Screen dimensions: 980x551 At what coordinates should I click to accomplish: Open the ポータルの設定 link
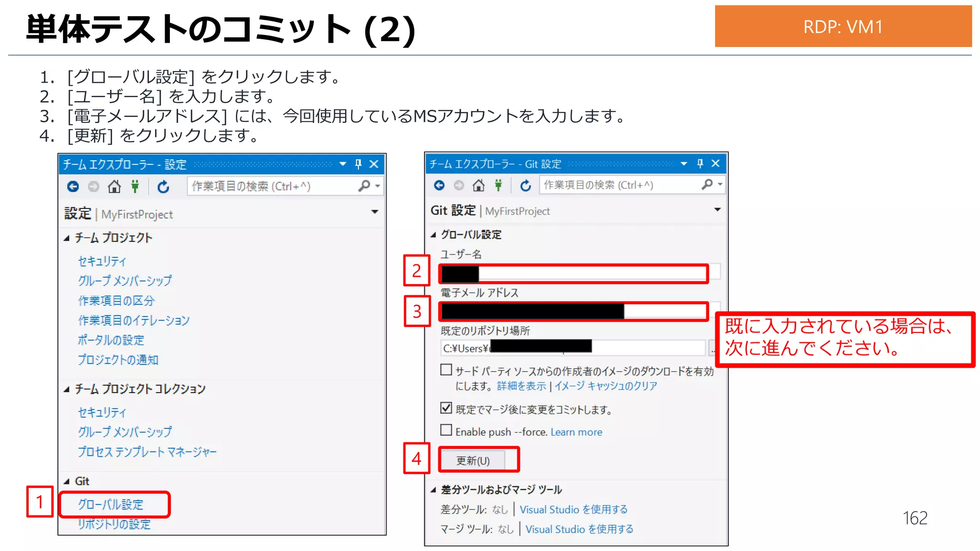(111, 340)
